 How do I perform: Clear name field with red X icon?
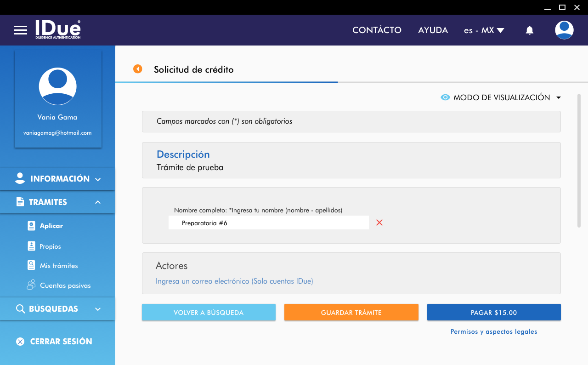[x=379, y=222]
